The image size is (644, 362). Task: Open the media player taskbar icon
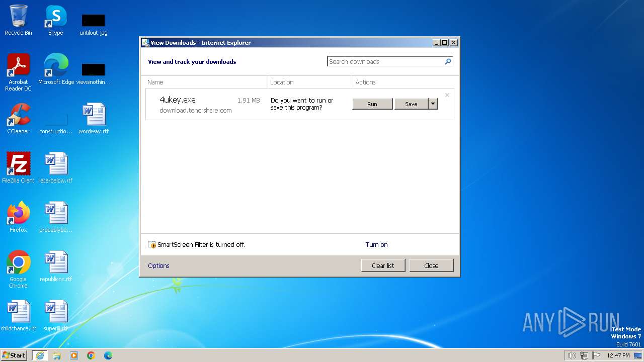74,355
